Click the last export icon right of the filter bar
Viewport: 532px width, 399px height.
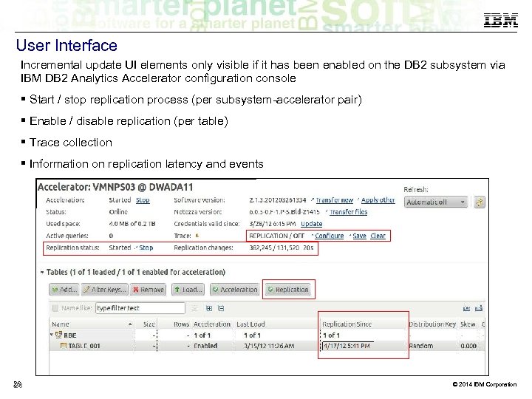click(479, 308)
